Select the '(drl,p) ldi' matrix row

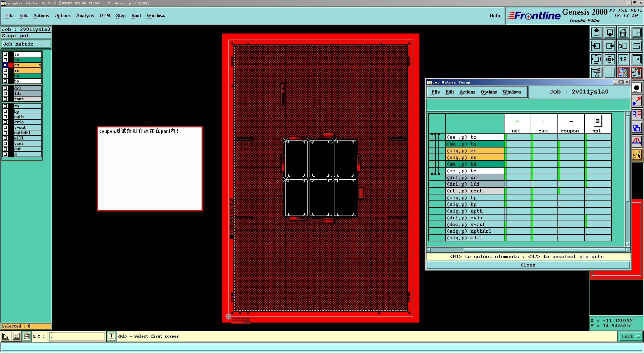(x=475, y=184)
